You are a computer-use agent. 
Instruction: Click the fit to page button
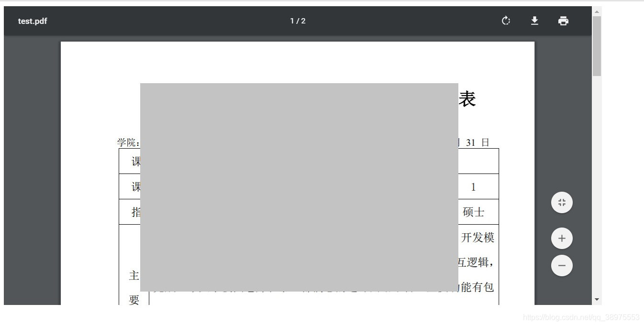(x=562, y=202)
